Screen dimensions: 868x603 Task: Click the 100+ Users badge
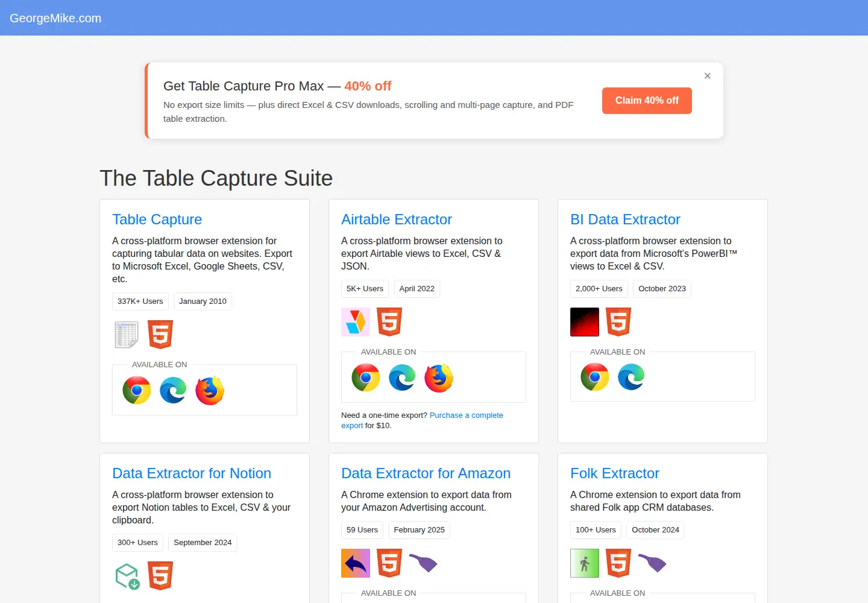[596, 530]
